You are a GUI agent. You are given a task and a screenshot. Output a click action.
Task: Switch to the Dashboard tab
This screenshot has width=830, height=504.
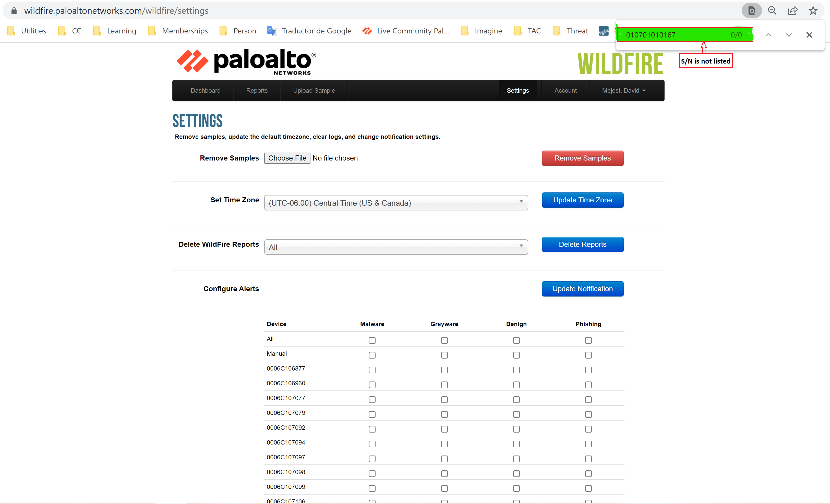pos(206,91)
